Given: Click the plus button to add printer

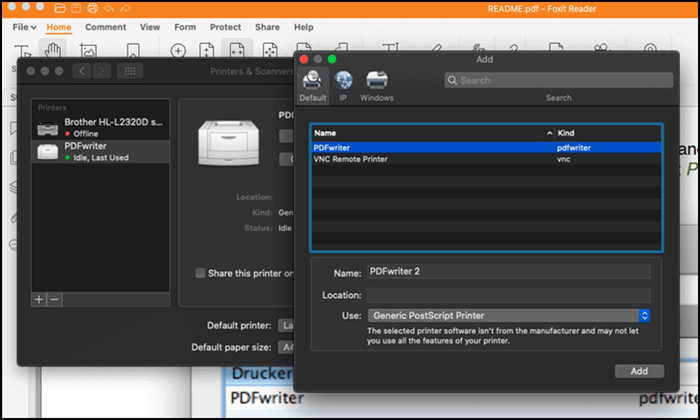Looking at the screenshot, I should click(x=40, y=299).
